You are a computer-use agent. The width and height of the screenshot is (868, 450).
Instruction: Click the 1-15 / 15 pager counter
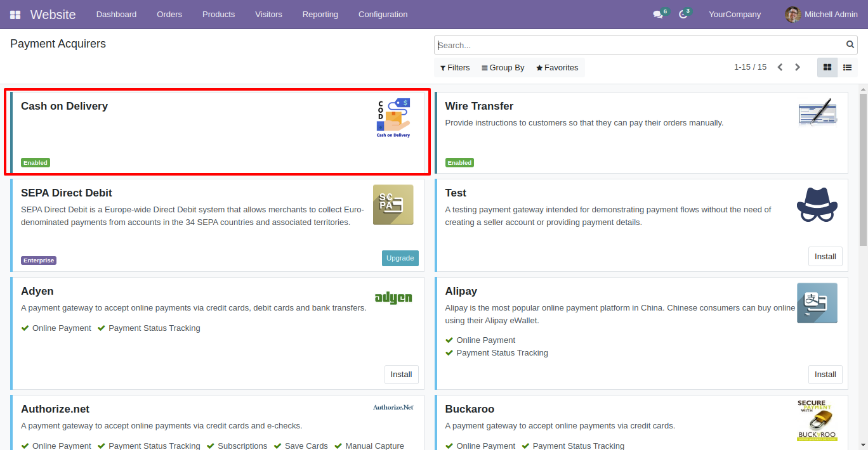pos(750,67)
